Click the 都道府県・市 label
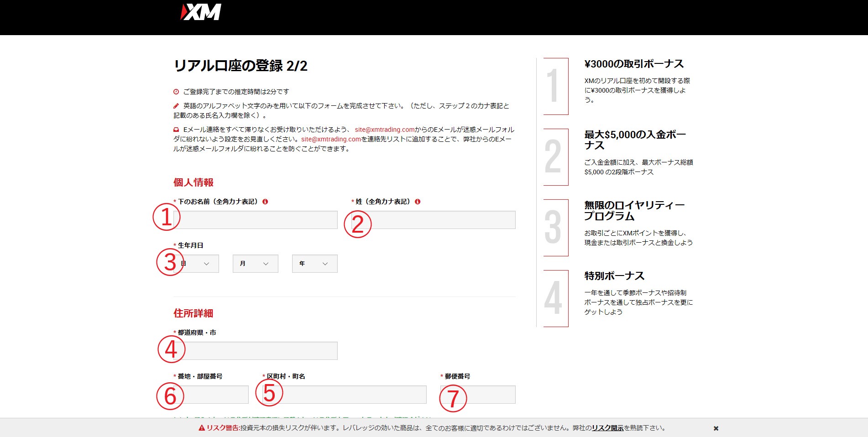The image size is (868, 437). pyautogui.click(x=197, y=333)
